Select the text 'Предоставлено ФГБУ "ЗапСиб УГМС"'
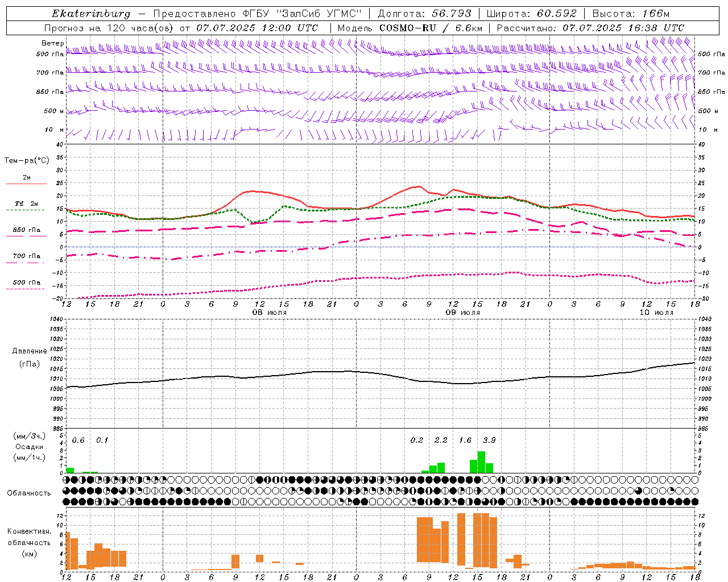This screenshot has width=728, height=582. pyautogui.click(x=257, y=14)
